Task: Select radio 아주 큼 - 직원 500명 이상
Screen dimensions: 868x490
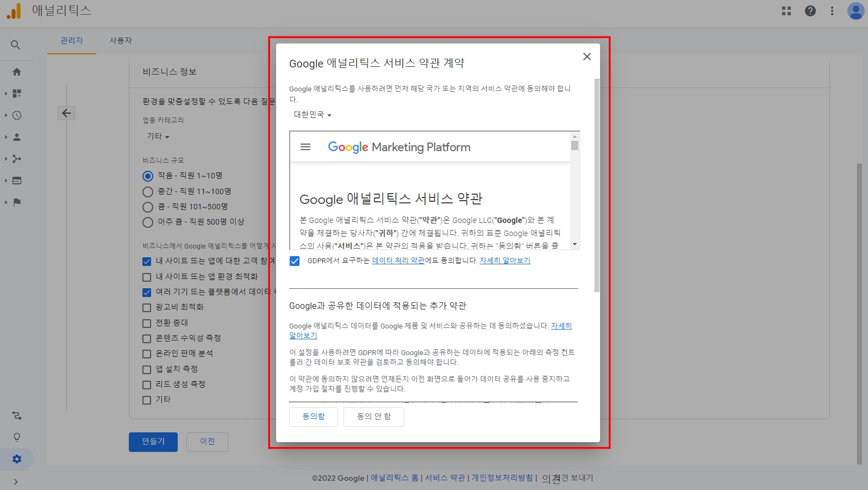Action: pyautogui.click(x=147, y=222)
